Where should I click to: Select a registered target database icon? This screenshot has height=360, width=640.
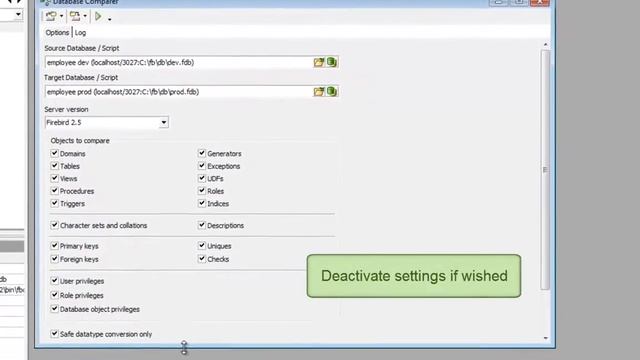[x=332, y=92]
